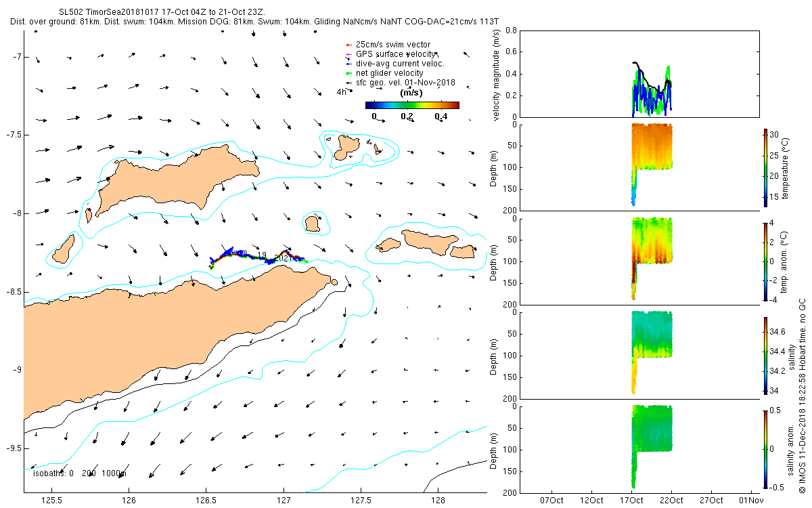This screenshot has width=812, height=508.
Task: Click the black sfc geo. vel. legend arrow
Action: point(348,83)
